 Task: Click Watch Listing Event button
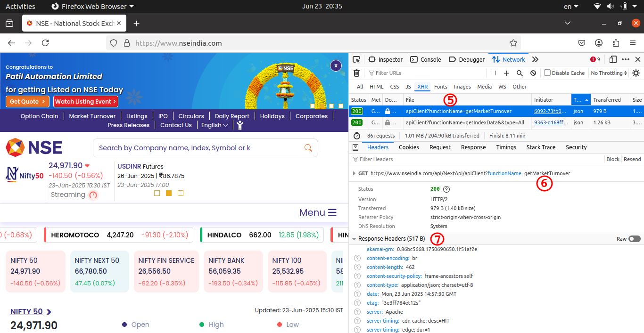click(x=85, y=102)
